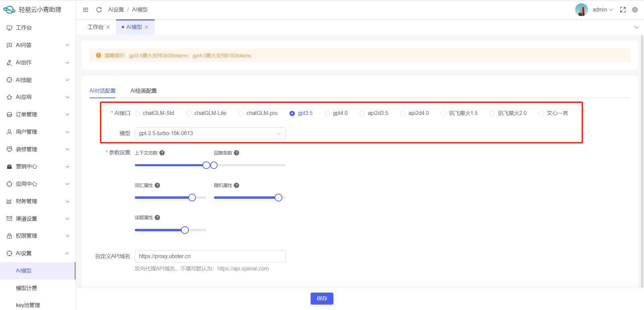Click the 自定义API域名 input field
This screenshot has height=310, width=644.
click(210, 256)
